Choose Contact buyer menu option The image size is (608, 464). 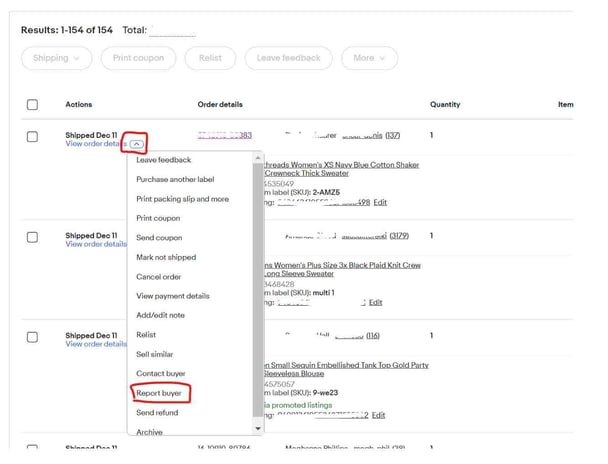(161, 373)
